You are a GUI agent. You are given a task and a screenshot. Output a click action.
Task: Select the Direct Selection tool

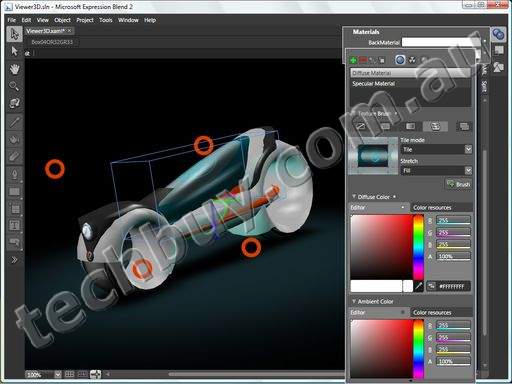tap(14, 51)
